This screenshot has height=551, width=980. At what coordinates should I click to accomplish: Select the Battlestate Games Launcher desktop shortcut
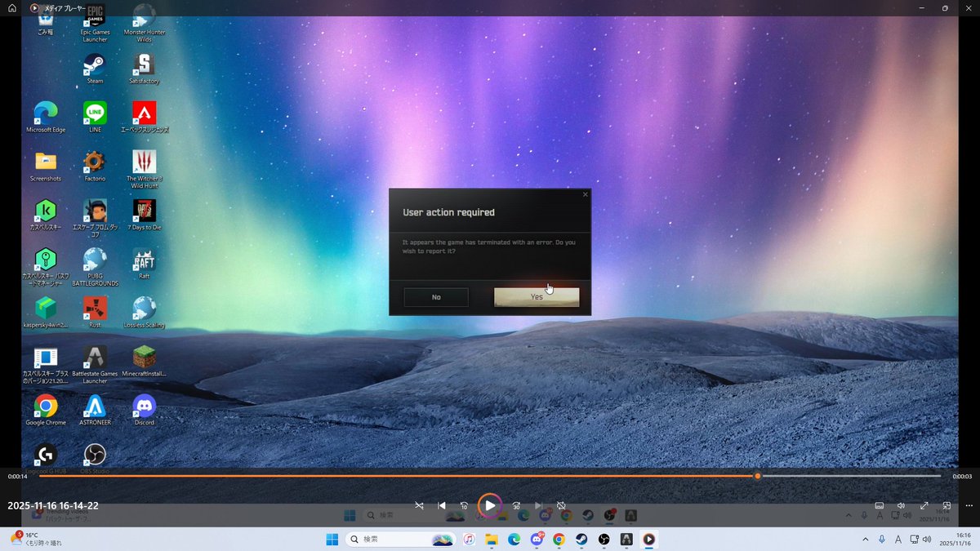tap(95, 365)
